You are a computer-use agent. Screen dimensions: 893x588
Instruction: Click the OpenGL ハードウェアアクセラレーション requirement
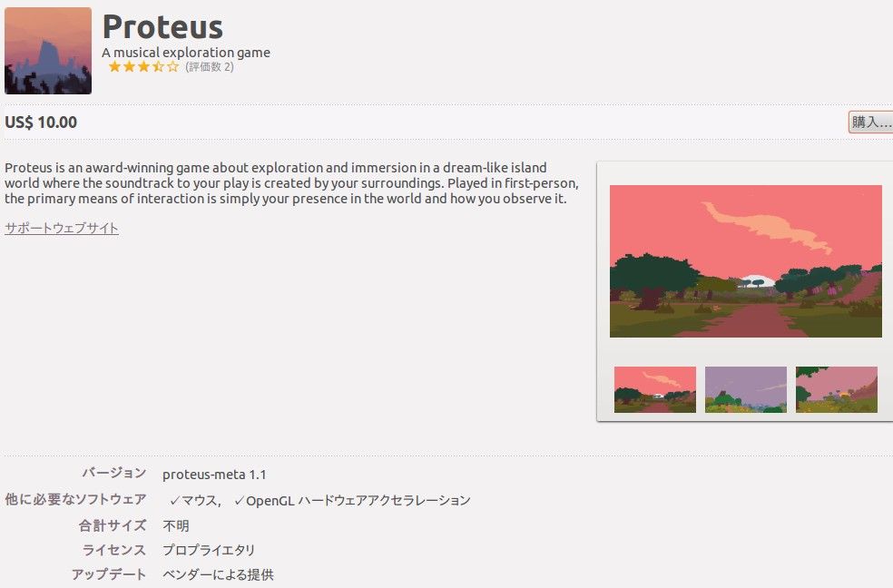(352, 500)
